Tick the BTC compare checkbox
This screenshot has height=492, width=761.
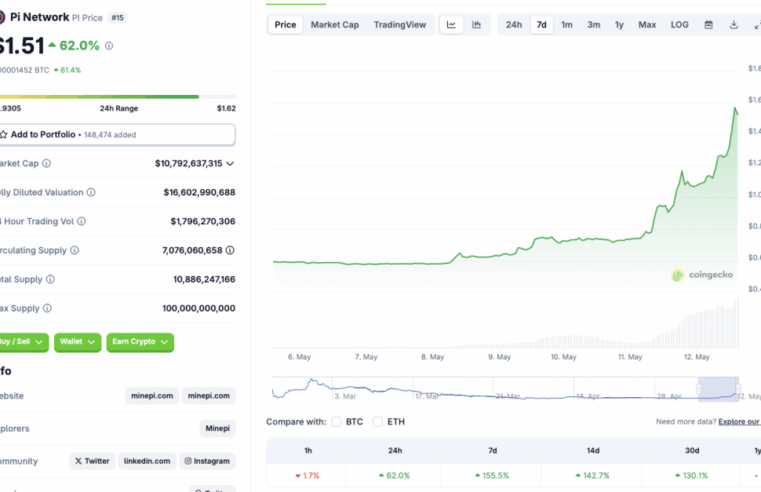click(x=336, y=422)
